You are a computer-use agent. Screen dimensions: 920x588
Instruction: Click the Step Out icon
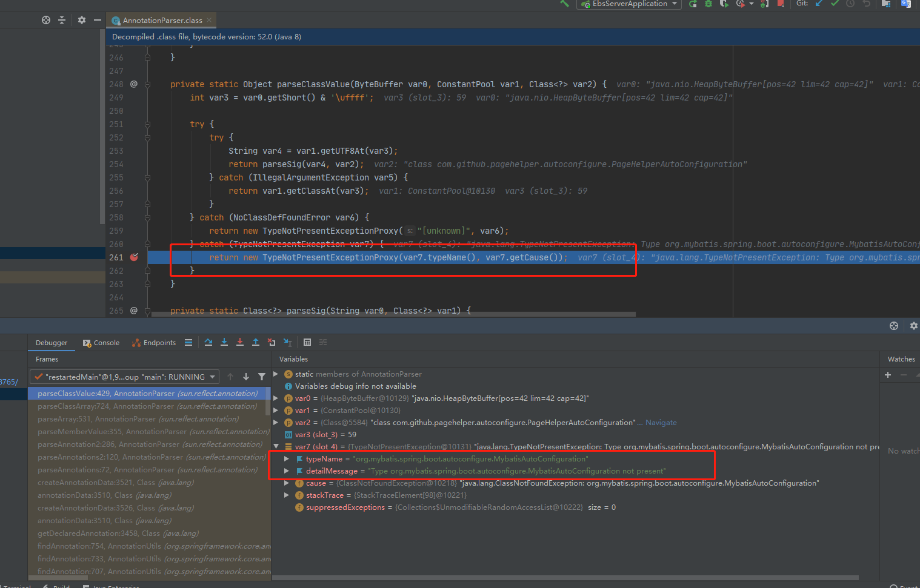click(x=256, y=343)
